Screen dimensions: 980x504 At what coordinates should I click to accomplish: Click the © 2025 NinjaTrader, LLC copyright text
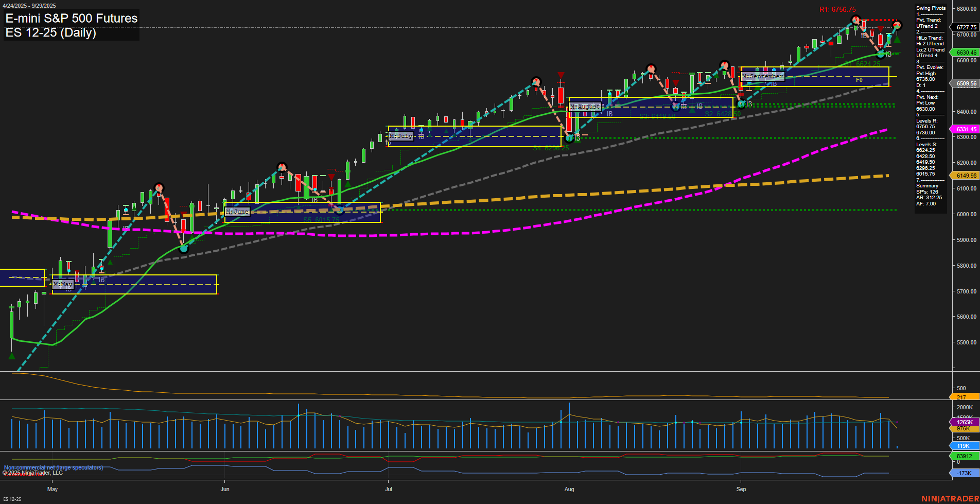[x=32, y=473]
